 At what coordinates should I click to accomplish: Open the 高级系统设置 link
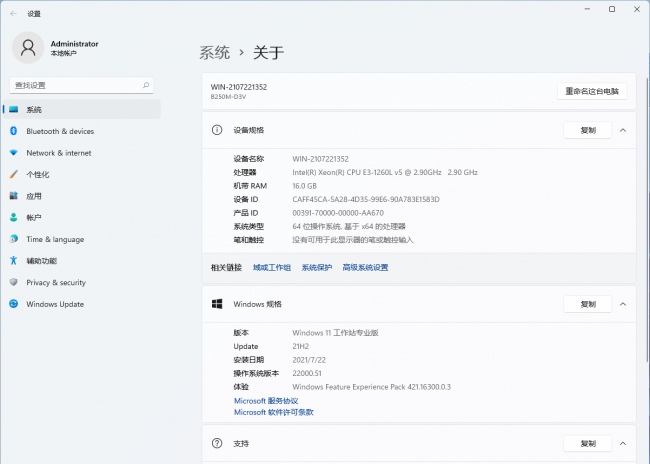point(365,267)
